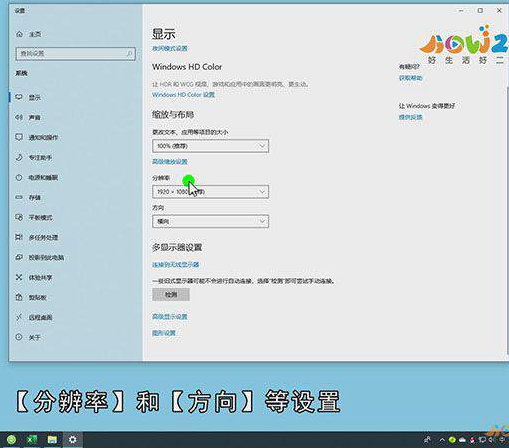Open 图形设置 graphics settings link
This screenshot has height=448, width=509.
point(164,333)
